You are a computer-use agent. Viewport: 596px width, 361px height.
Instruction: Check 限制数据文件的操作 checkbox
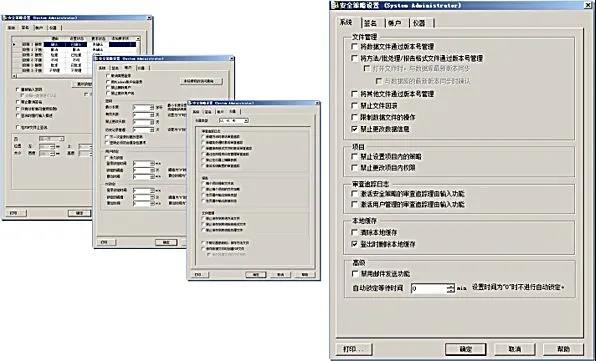(355, 117)
